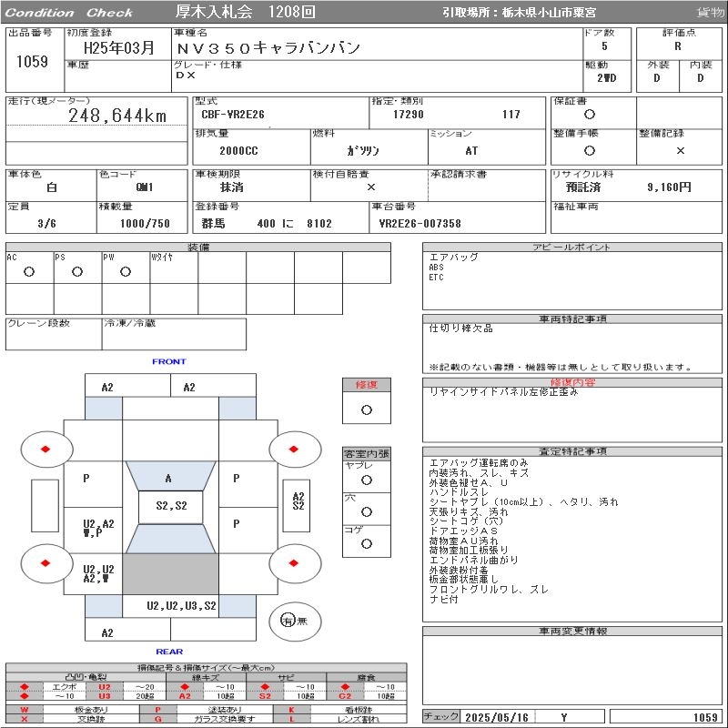
Task: Click the circle mark under PW equipment
Action: (126, 272)
